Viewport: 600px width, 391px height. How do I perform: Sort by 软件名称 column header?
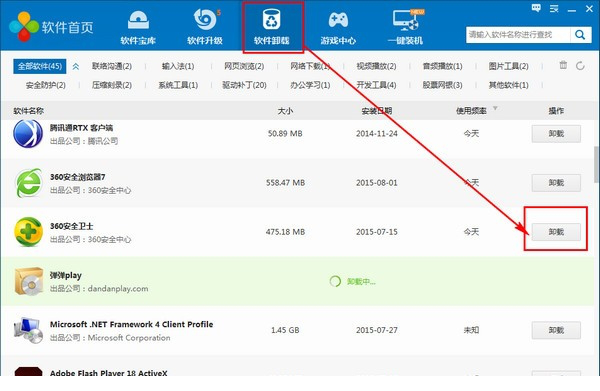tap(29, 111)
